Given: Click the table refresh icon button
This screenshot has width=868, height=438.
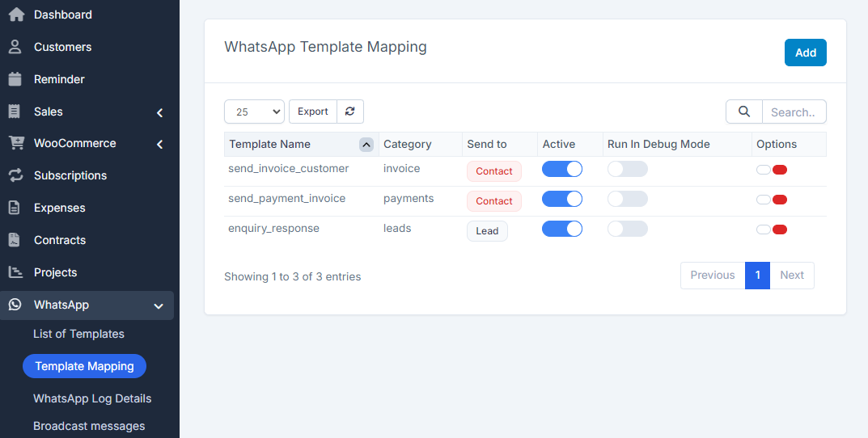Looking at the screenshot, I should (x=349, y=112).
